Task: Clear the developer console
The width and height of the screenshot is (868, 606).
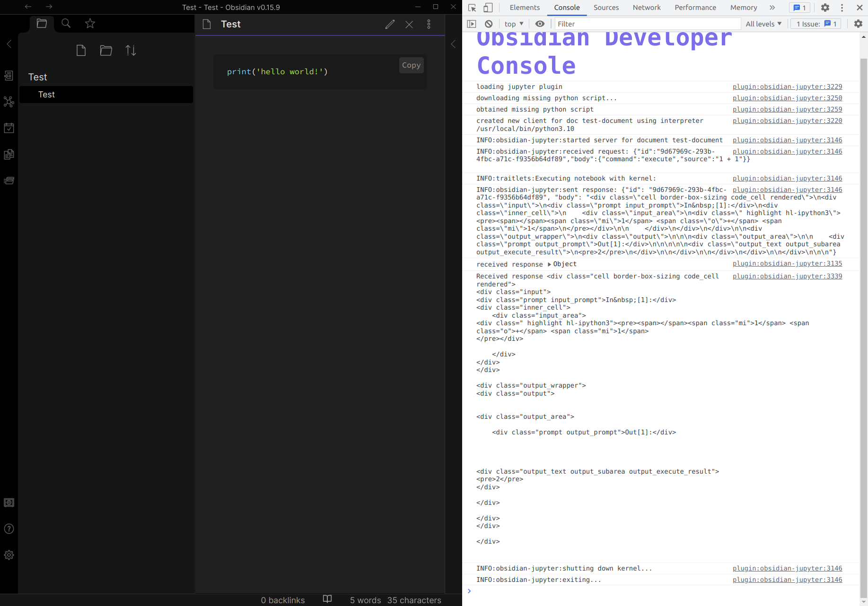Action: pos(488,24)
